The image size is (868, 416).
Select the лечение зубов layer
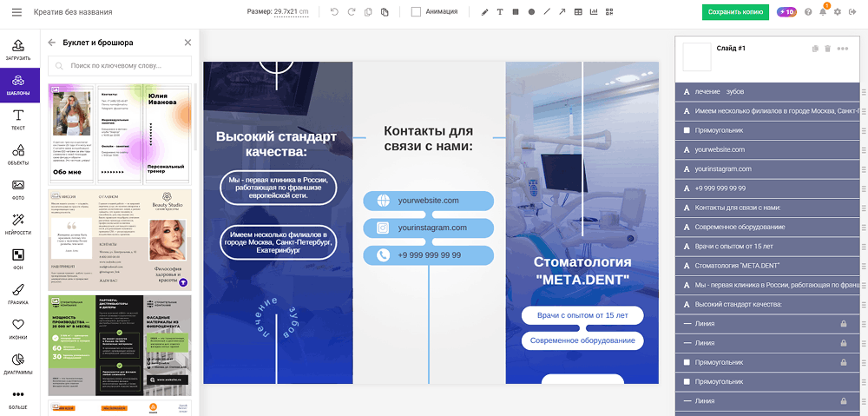tap(766, 91)
